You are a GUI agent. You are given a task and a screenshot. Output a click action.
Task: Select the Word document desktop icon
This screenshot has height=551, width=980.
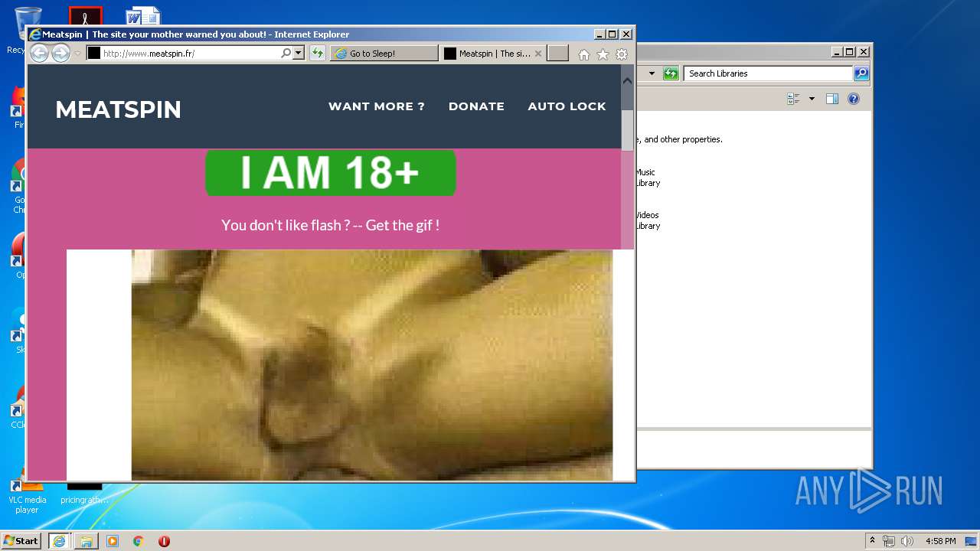click(x=143, y=16)
